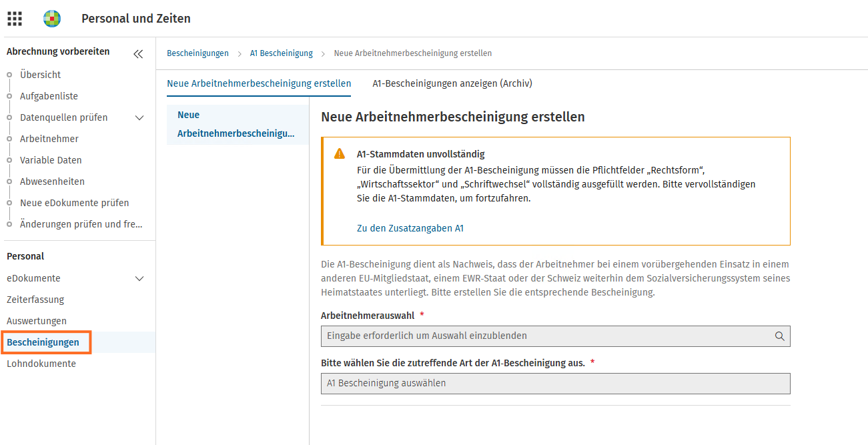Screen dimensions: 868x445
Task: Open A1-Bescheinigungen anzeigen (Archiv) tab
Action: coord(452,83)
